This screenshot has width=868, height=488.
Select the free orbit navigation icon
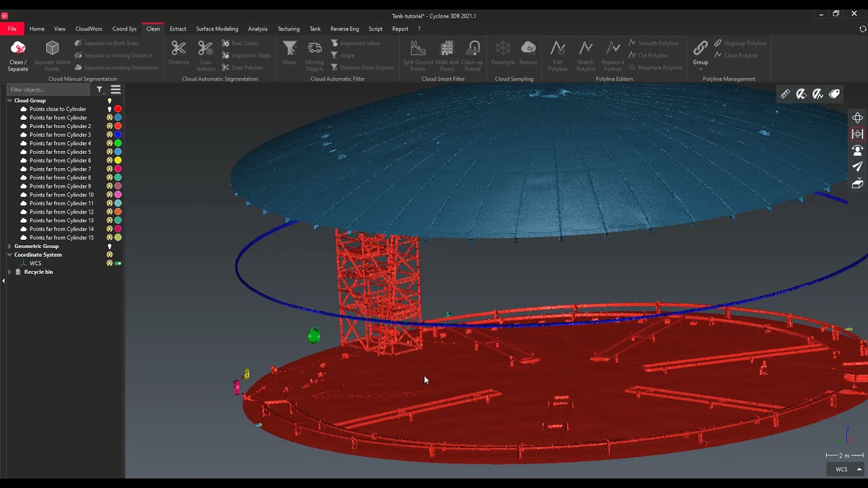tap(857, 118)
